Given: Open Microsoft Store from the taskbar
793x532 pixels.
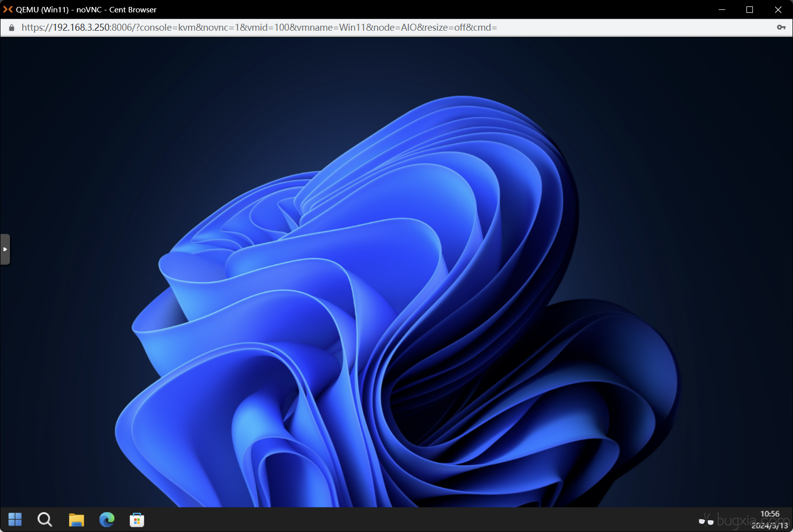Looking at the screenshot, I should [x=137, y=520].
